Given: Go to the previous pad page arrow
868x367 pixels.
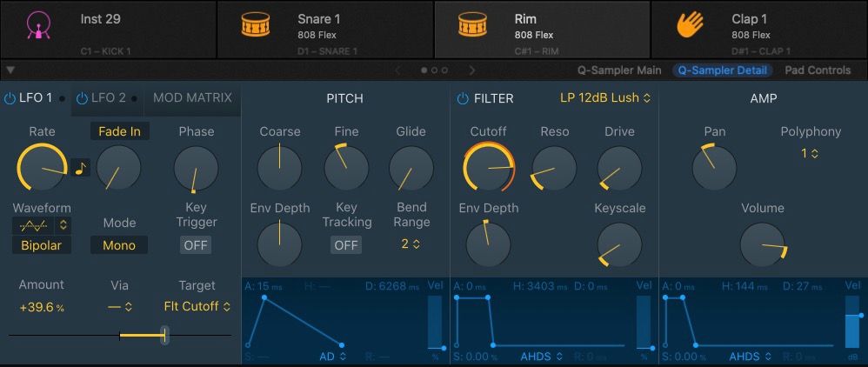Looking at the screenshot, I should (397, 70).
